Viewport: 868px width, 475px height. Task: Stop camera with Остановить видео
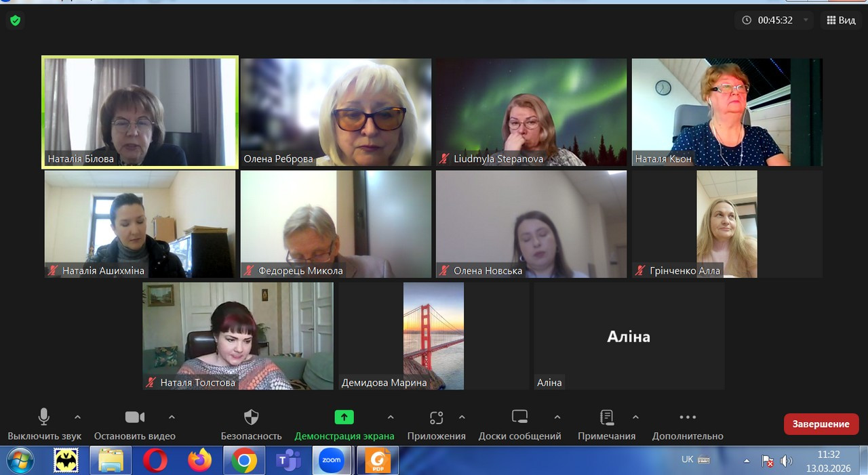pos(134,417)
